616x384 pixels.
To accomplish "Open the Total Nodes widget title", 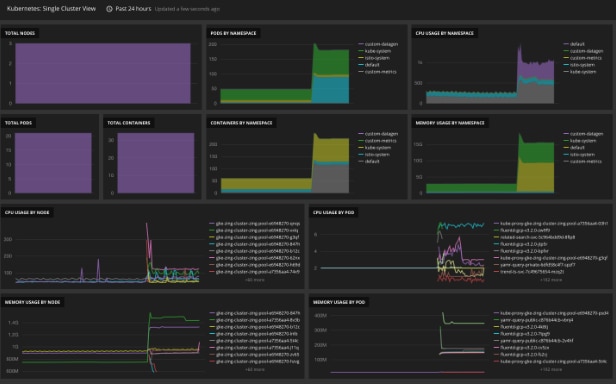I will coord(20,33).
